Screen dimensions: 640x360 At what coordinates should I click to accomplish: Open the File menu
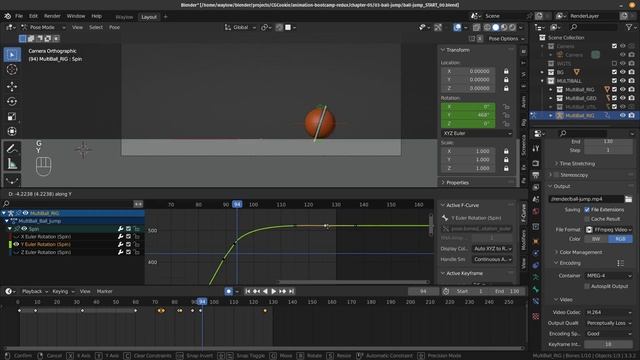coord(19,16)
